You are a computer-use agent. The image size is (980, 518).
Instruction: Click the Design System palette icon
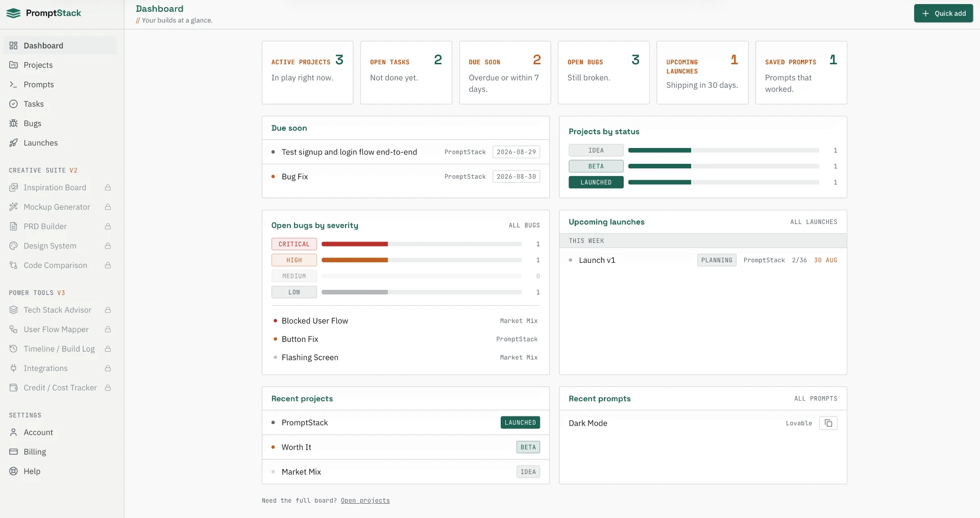point(13,245)
